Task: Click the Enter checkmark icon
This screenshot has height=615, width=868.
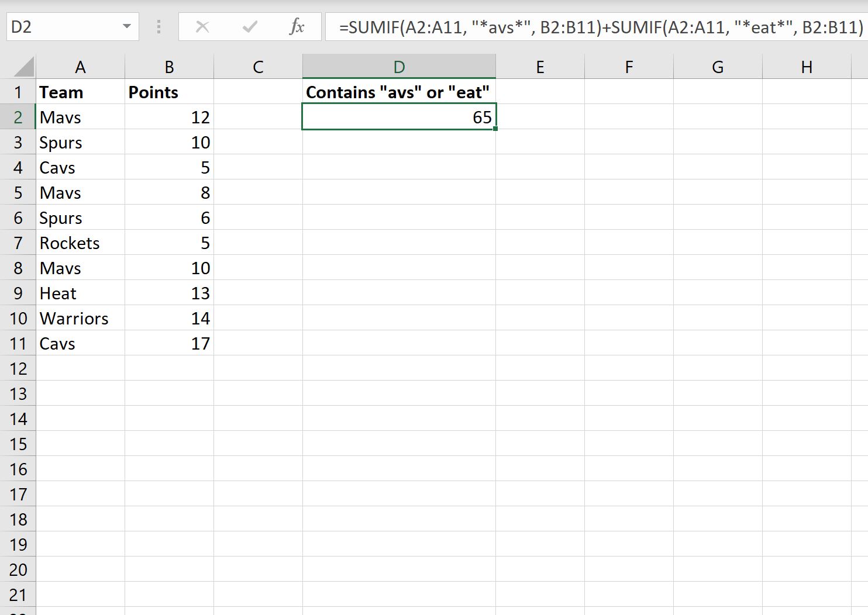Action: click(250, 26)
